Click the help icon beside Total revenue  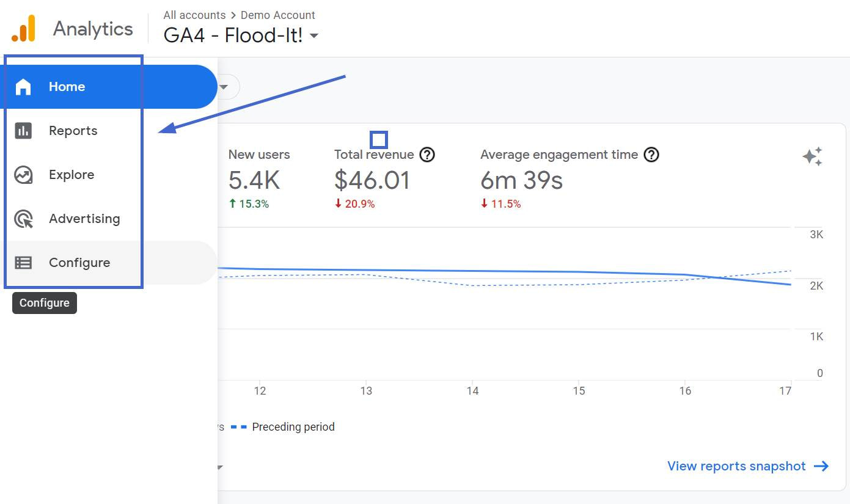coord(427,155)
